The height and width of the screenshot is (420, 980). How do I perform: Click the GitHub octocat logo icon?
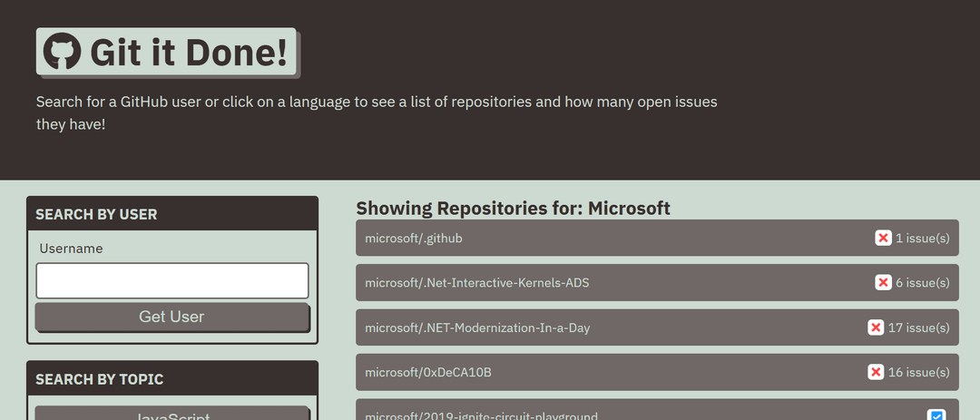(x=62, y=51)
